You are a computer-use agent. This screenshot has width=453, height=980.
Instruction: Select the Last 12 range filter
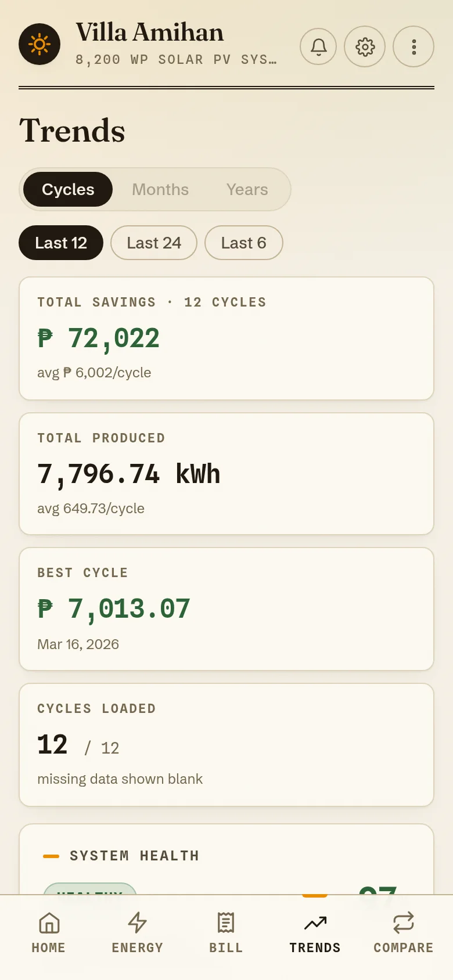tap(61, 243)
